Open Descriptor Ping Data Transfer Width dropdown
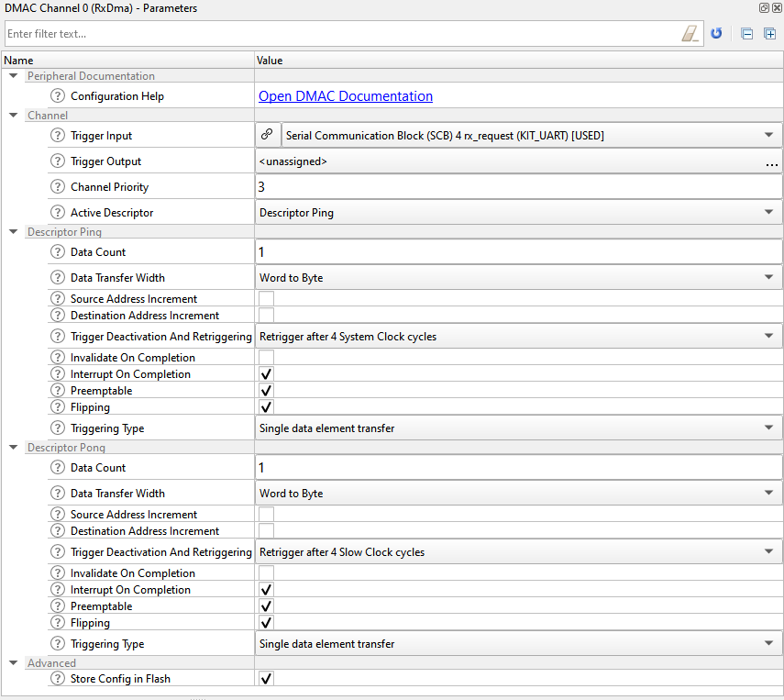Screen dimensions: 784x700 click(518, 277)
